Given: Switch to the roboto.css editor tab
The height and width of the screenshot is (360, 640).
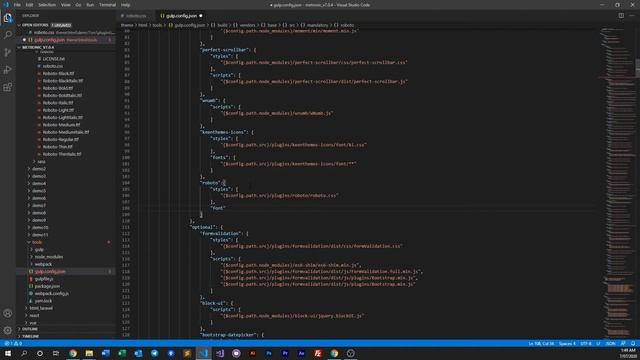Looking at the screenshot, I should click(x=136, y=16).
